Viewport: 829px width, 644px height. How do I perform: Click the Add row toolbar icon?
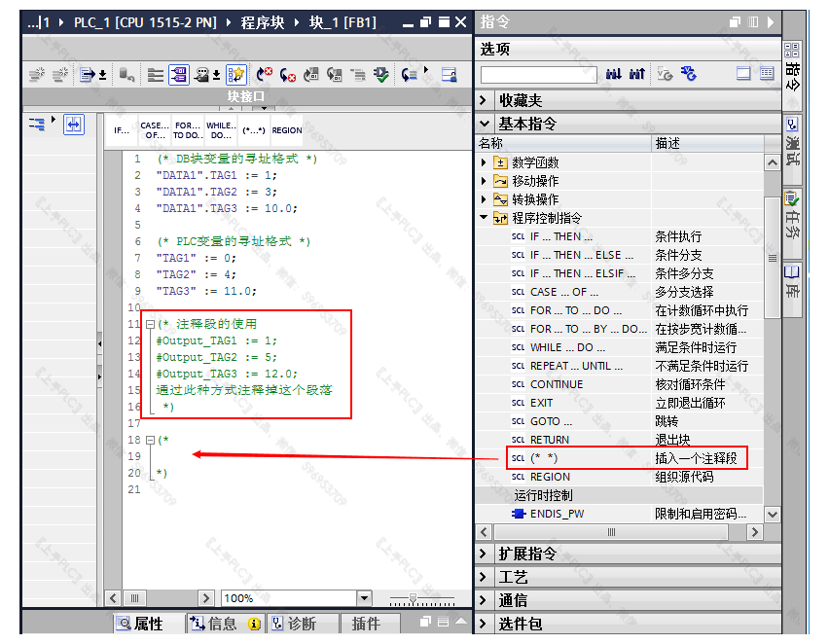59,75
